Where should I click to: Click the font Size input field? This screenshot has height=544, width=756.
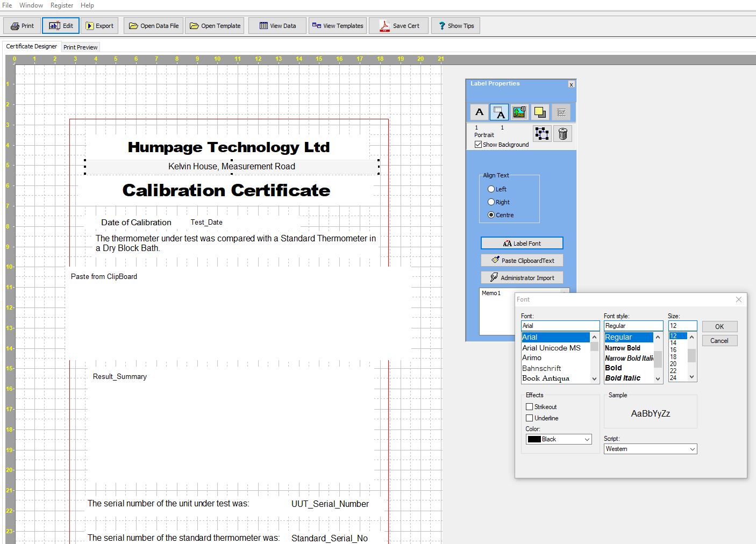682,326
